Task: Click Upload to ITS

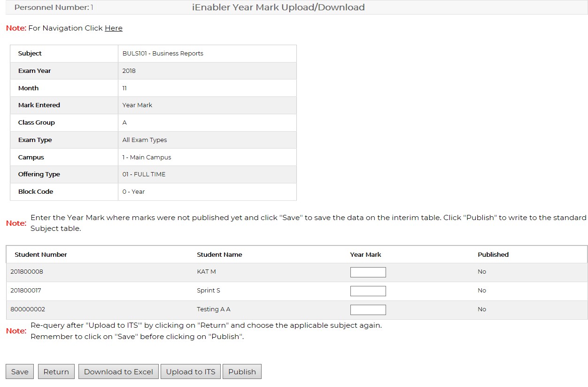Action: coord(190,371)
